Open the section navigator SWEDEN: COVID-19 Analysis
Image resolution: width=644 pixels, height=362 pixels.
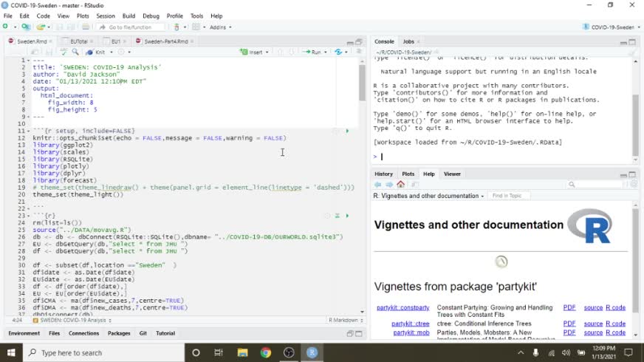(72, 320)
